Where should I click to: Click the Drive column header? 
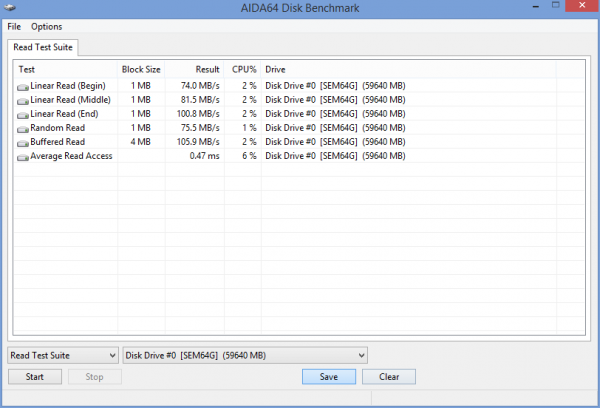[x=409, y=69]
